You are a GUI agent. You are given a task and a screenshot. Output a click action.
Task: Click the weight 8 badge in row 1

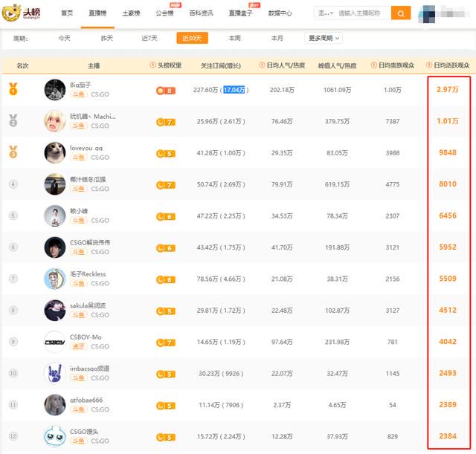pos(166,91)
